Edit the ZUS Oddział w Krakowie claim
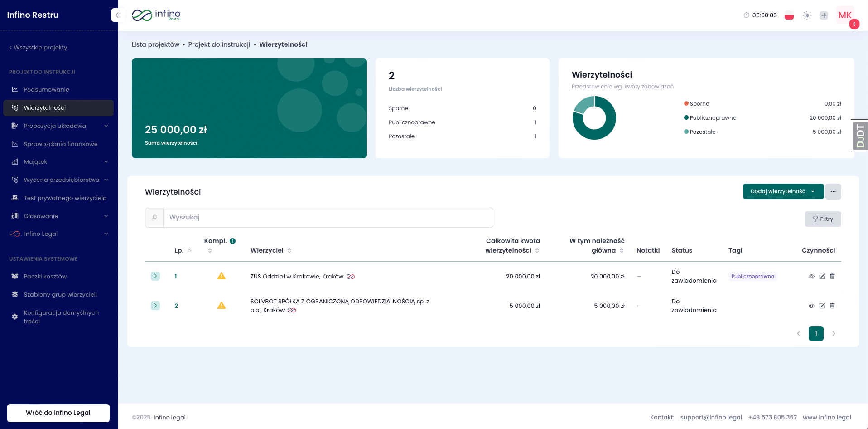Viewport: 868px width, 429px height. [x=822, y=276]
